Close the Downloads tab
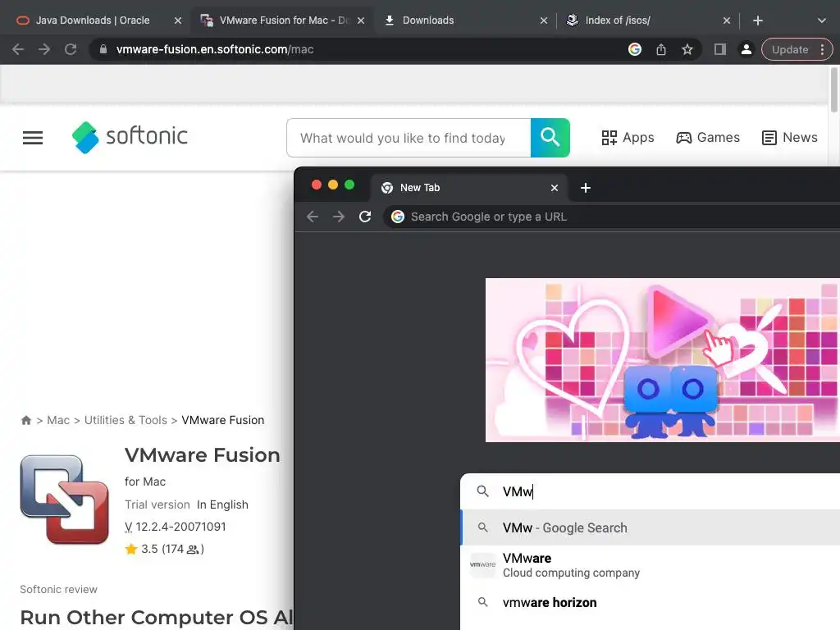 point(544,21)
